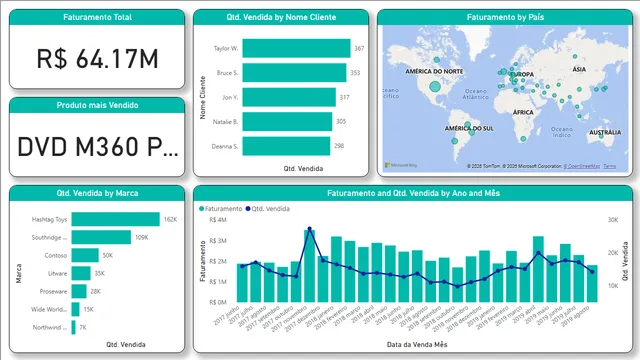This screenshot has width=640, height=360.
Task: Click the Faturamento legend marker
Action: tap(201, 209)
